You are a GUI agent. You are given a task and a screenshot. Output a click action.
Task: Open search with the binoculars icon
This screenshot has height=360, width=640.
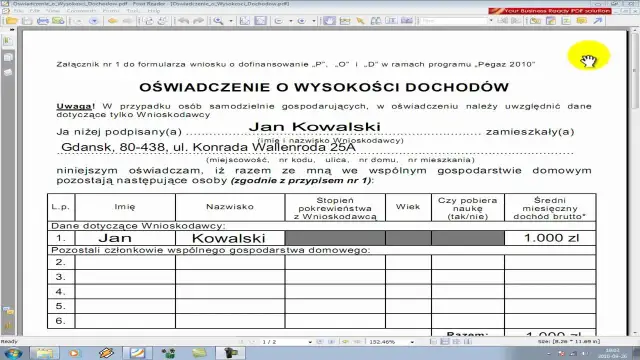[x=376, y=21]
